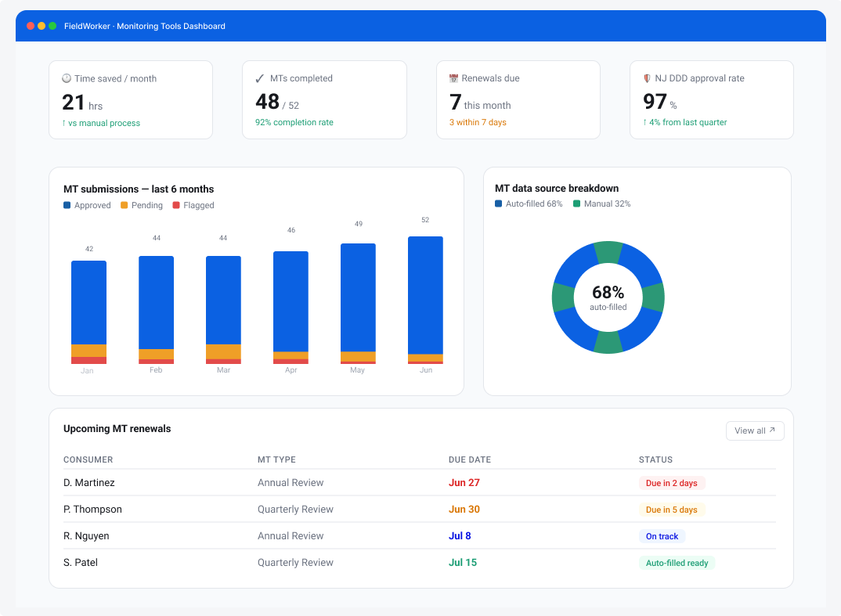Click the '42' label above Jan bar
This screenshot has width=841, height=616.
(89, 249)
